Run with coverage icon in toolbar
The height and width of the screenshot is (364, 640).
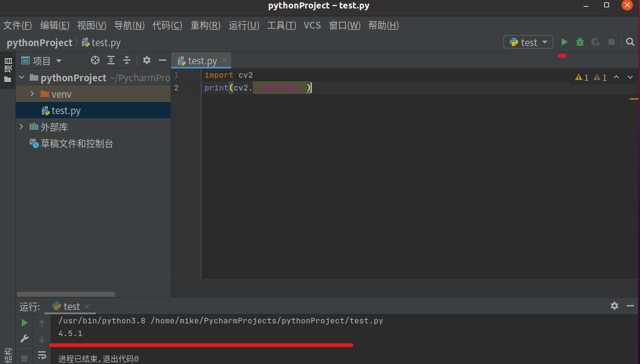[596, 42]
